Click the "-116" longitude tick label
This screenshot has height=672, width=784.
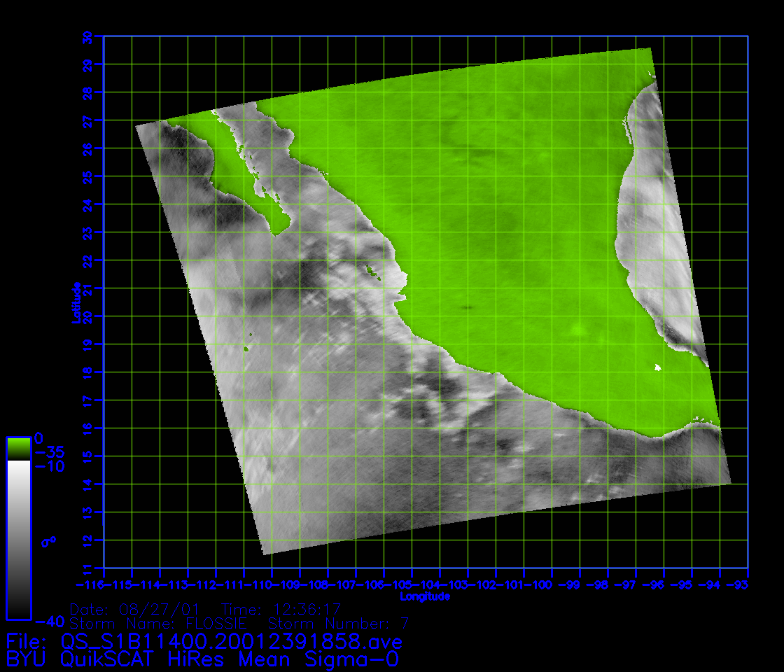90,584
